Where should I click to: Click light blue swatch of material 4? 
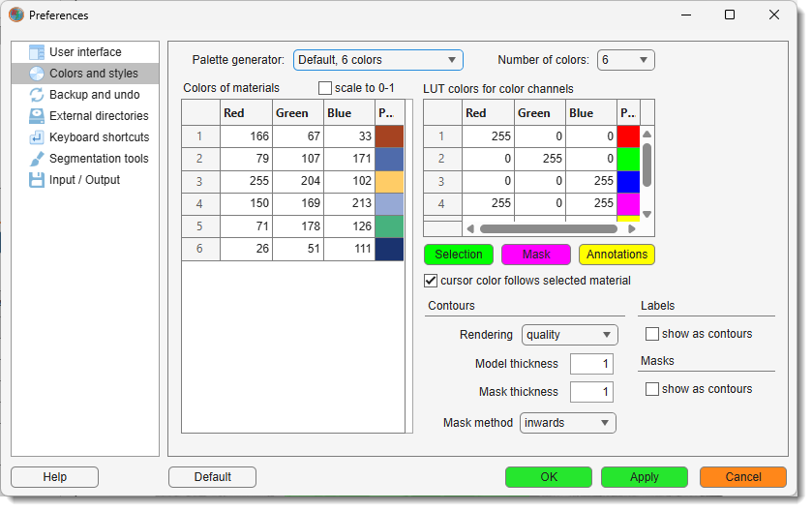(x=389, y=204)
